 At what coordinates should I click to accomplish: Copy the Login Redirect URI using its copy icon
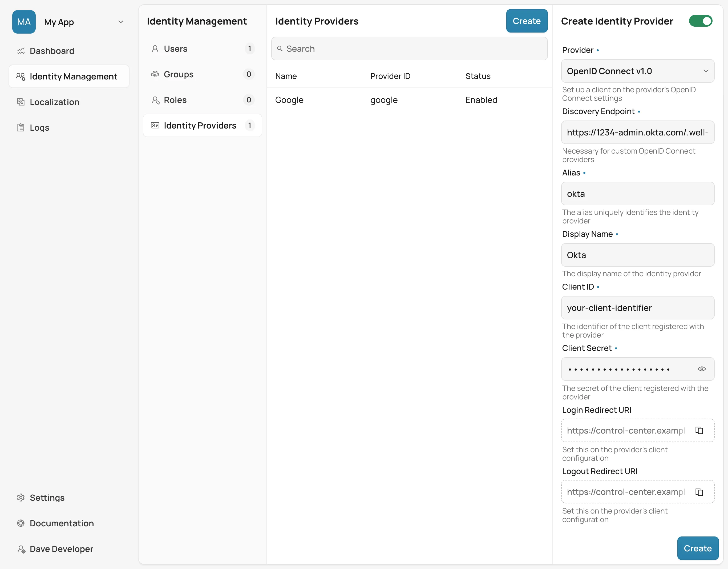(x=699, y=430)
